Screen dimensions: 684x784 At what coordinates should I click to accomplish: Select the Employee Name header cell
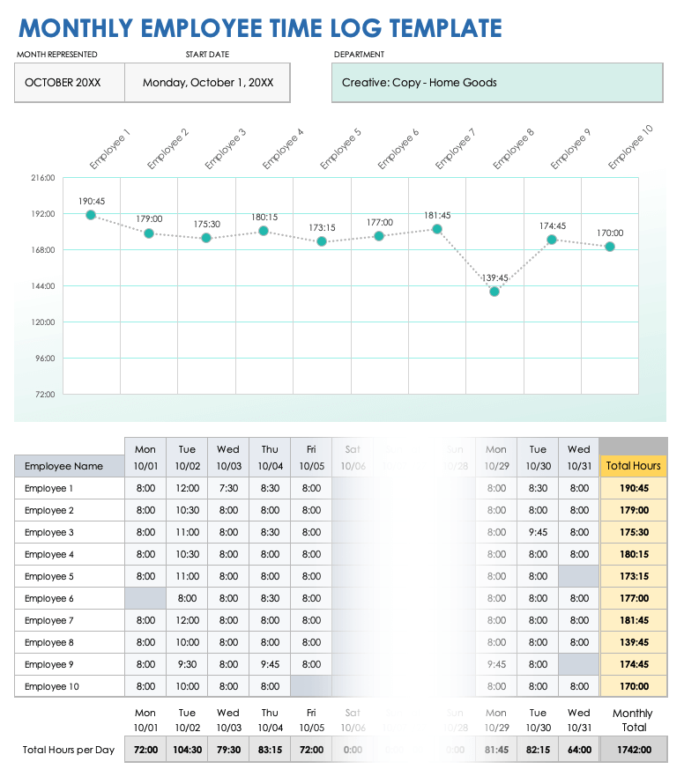click(69, 466)
